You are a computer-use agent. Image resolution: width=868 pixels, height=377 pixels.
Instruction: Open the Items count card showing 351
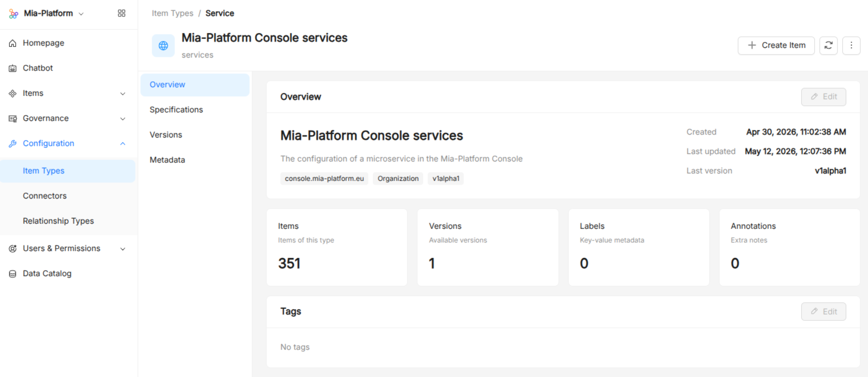(x=337, y=247)
